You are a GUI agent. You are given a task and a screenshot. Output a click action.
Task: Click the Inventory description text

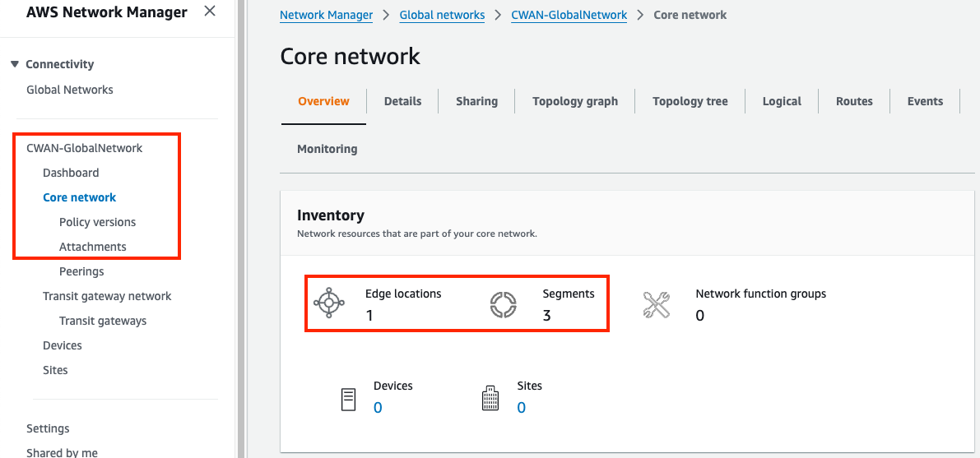(x=417, y=234)
